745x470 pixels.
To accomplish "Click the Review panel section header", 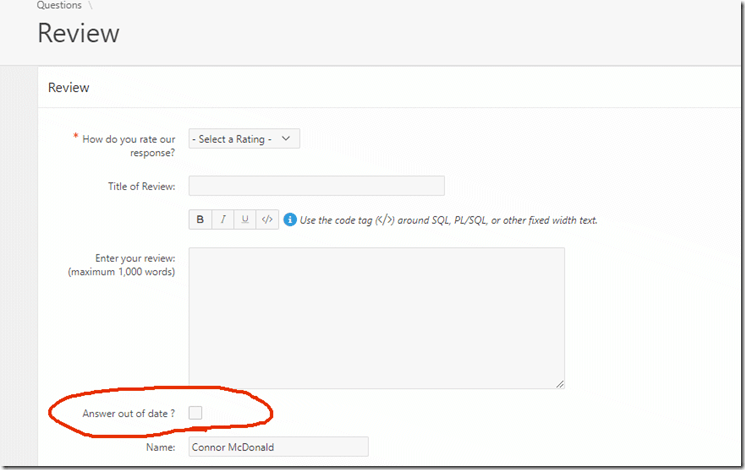I will (69, 88).
